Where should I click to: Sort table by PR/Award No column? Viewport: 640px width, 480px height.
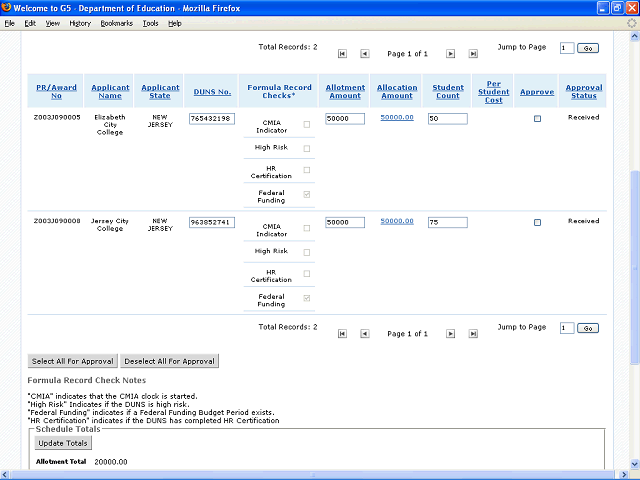(56, 91)
